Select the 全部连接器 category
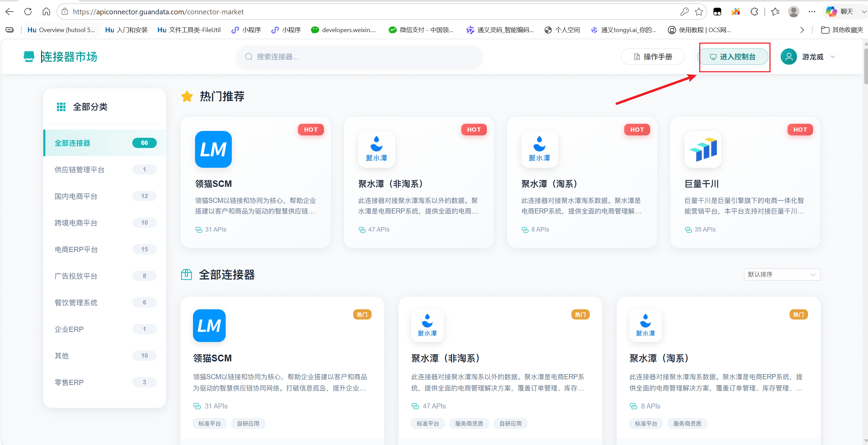 (105, 143)
